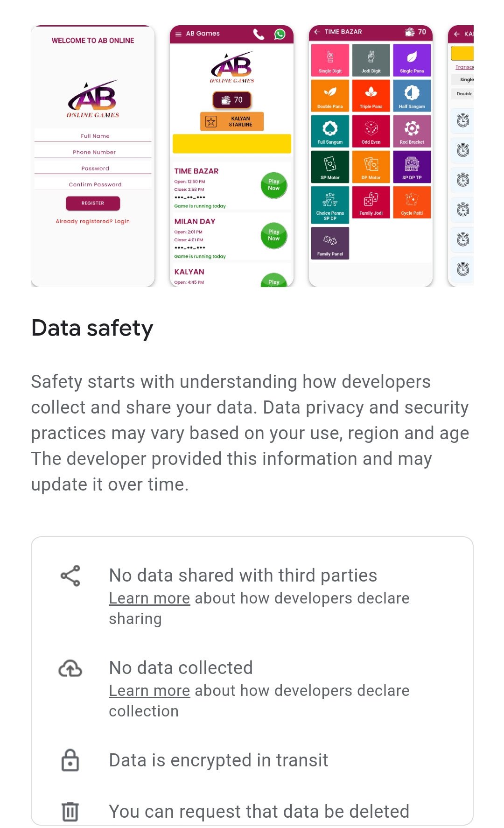Click the share icon beside third-party sharing text
This screenshot has width=504, height=828.
(70, 576)
